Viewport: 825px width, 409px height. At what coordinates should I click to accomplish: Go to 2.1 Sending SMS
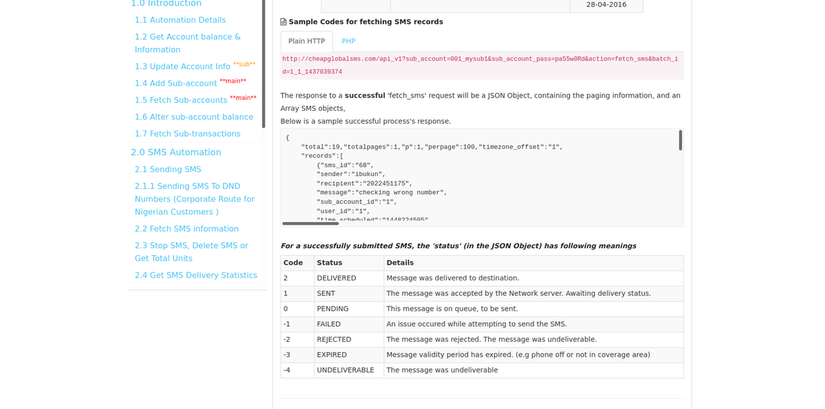click(168, 169)
